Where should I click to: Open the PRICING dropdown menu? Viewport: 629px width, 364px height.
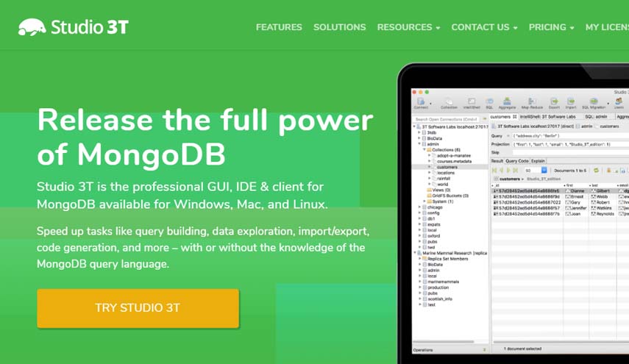point(551,27)
